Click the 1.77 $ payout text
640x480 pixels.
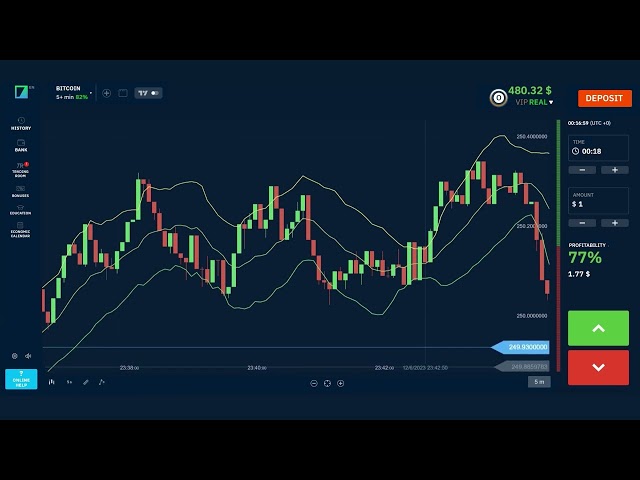[x=579, y=274]
